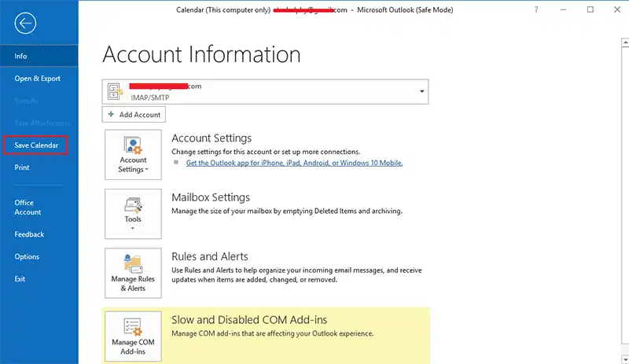Click scrollbar down arrow at right edge
The image size is (629, 364).
625,359
